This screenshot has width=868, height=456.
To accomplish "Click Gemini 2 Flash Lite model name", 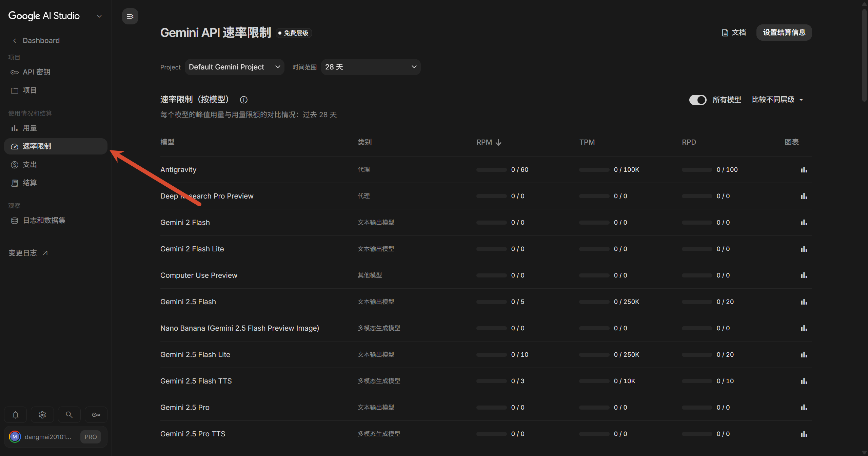I will click(x=192, y=249).
